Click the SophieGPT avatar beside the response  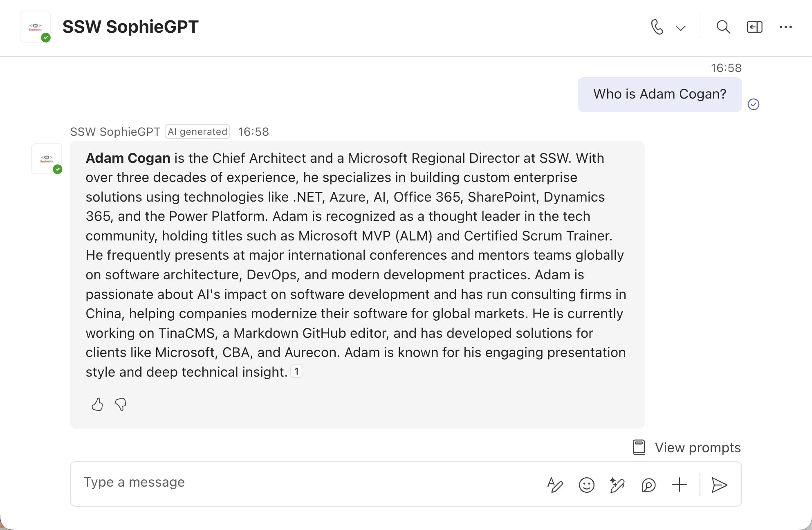(x=47, y=159)
